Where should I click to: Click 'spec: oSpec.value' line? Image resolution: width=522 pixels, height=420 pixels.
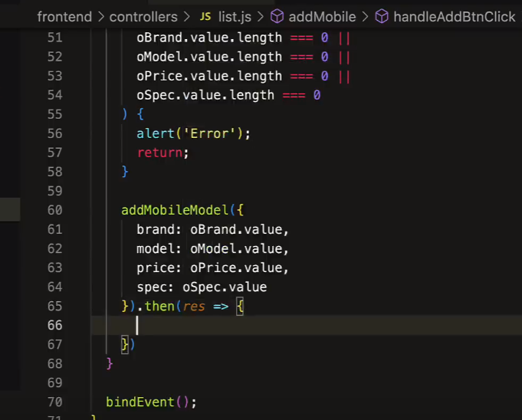202,287
